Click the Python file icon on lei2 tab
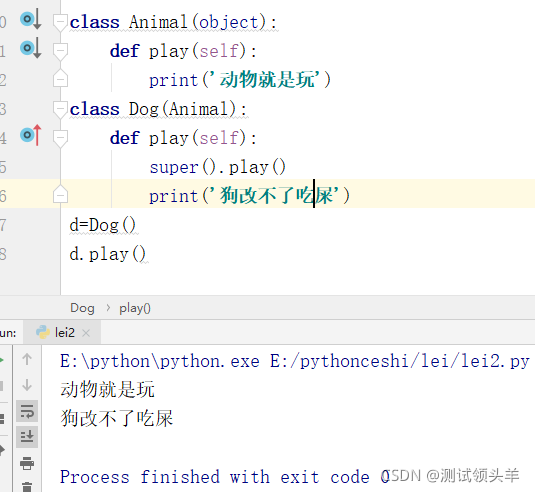Viewport: 535px width, 492px height. tap(43, 332)
